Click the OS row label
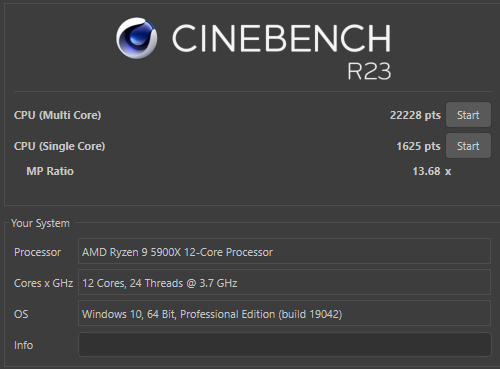This screenshot has height=369, width=500. click(x=21, y=314)
